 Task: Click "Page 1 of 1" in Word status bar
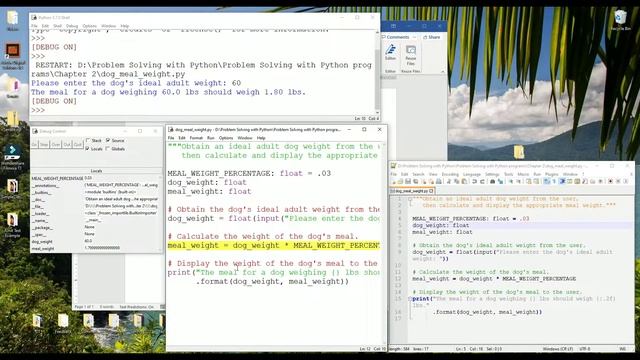pos(84,307)
